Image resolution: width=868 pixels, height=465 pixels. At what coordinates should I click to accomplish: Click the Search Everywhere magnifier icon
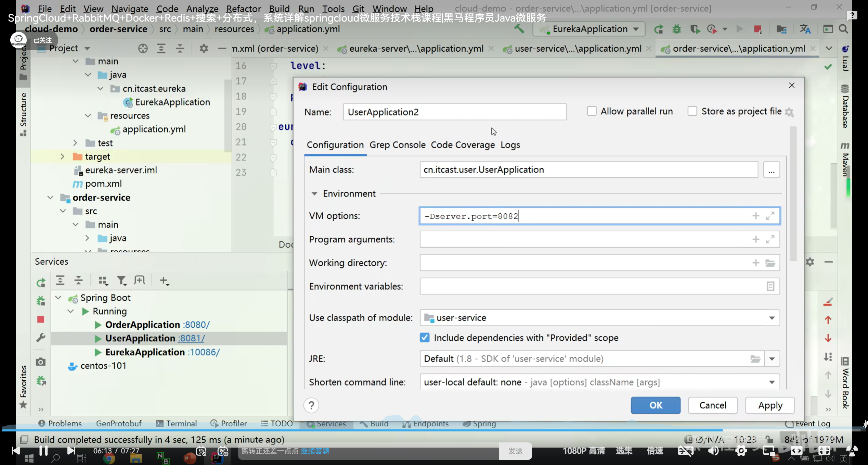click(x=843, y=29)
